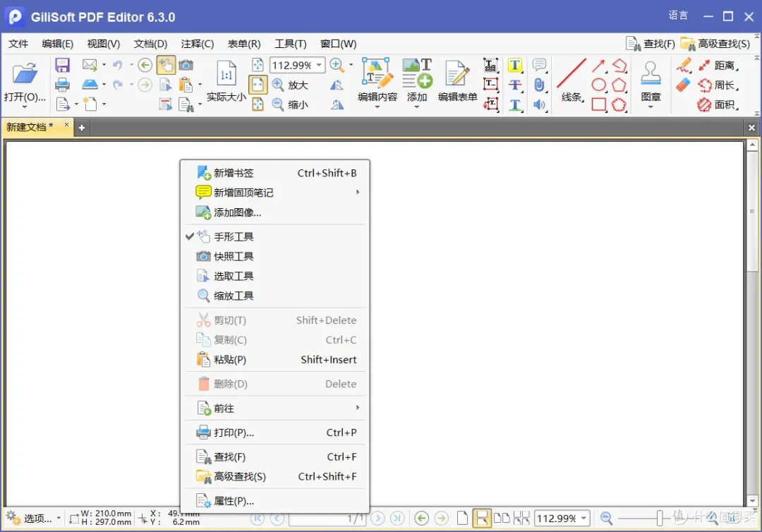This screenshot has height=532, width=762.
Task: Attach a file with the paperclip tool
Action: tap(538, 85)
